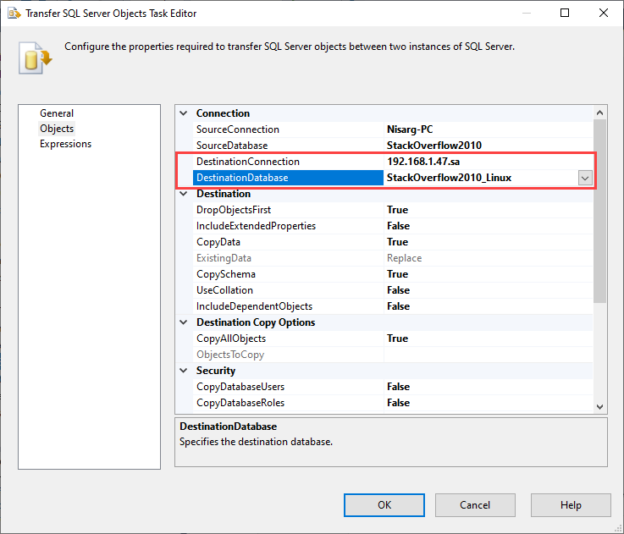This screenshot has width=624, height=534.
Task: Select the Objects page
Action: click(x=56, y=128)
